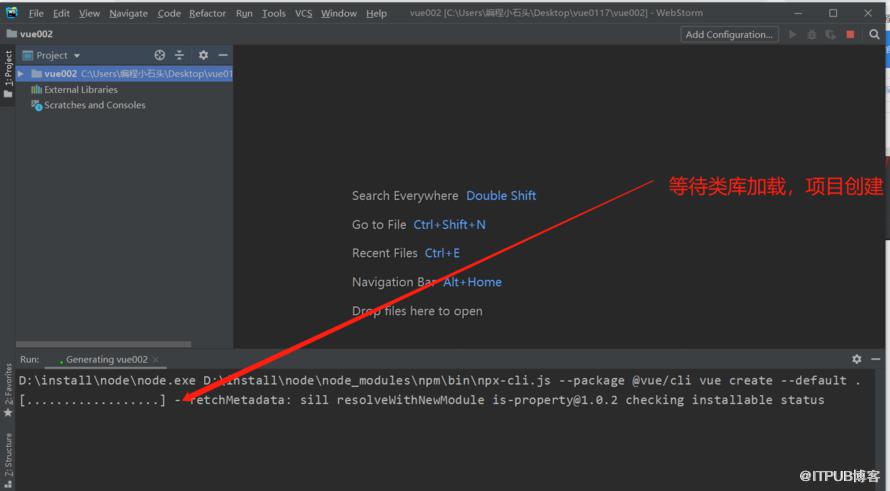The image size is (890, 491).
Task: Click the locate target icon in Project panel
Action: tap(159, 55)
